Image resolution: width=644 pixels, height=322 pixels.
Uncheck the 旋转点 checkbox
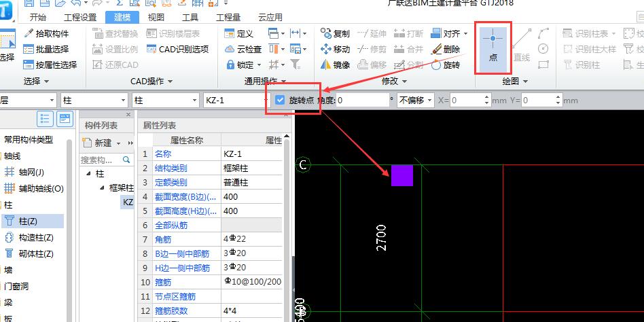coord(280,101)
